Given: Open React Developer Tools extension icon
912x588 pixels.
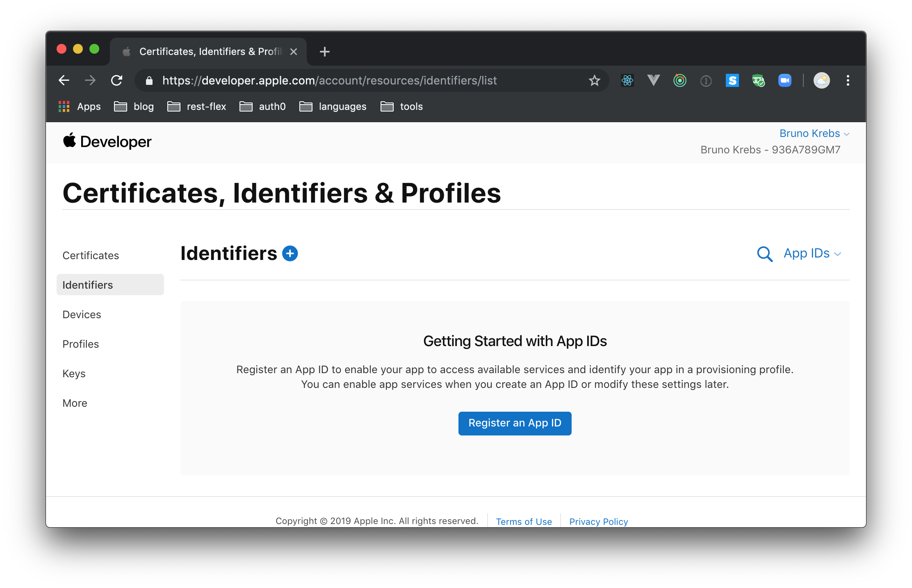Looking at the screenshot, I should pyautogui.click(x=627, y=80).
